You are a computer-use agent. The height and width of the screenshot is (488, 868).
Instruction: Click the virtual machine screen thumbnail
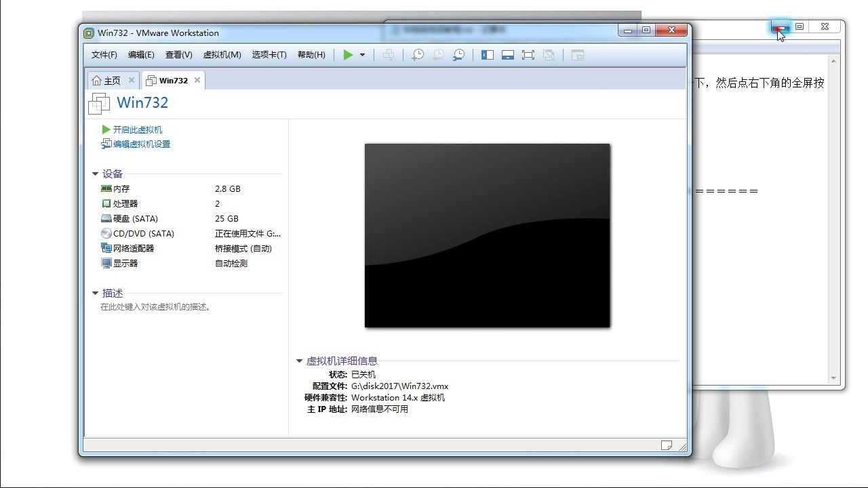488,235
